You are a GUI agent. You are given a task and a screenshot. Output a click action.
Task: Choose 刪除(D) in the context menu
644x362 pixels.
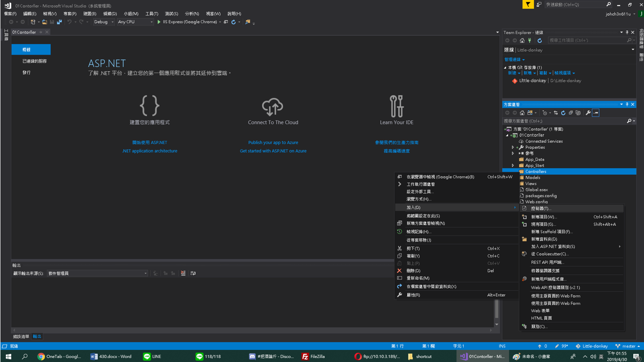click(456, 271)
